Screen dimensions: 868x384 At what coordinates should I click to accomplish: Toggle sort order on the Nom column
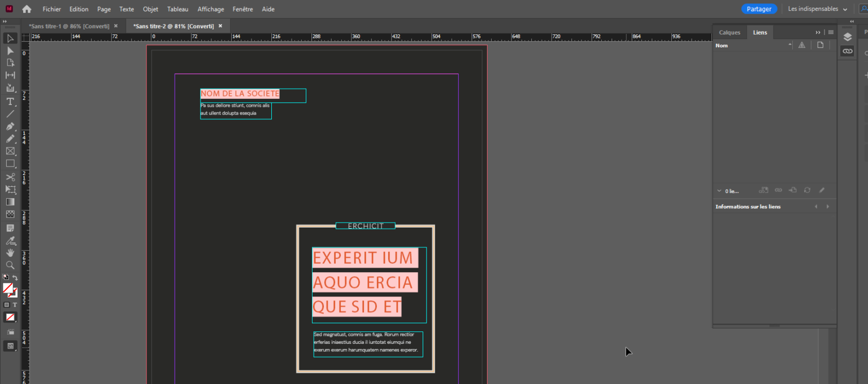[x=790, y=45]
